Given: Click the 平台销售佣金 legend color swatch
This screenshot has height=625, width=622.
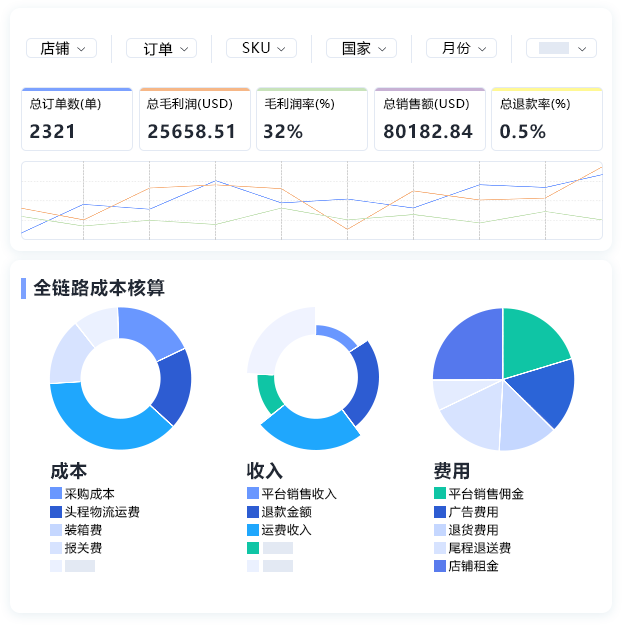Looking at the screenshot, I should click(440, 493).
